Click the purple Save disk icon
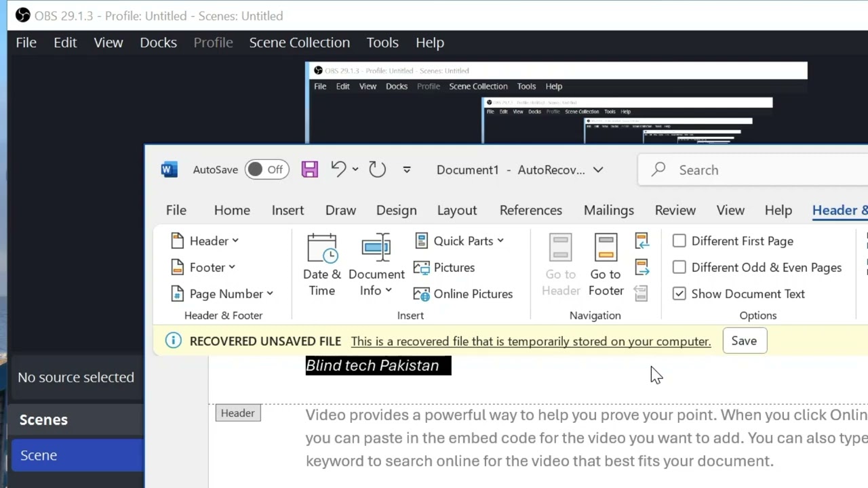 [310, 169]
